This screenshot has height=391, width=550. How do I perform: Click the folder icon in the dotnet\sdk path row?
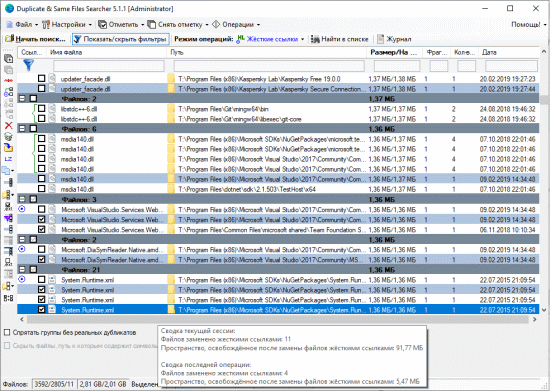(171, 189)
